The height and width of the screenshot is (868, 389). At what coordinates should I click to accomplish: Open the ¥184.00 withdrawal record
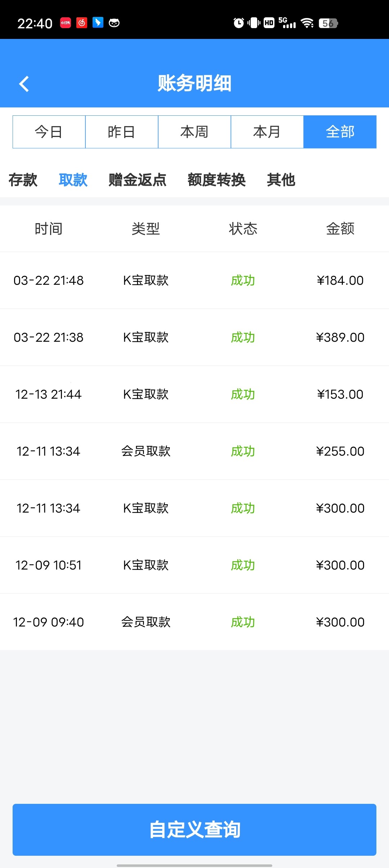pos(194,280)
